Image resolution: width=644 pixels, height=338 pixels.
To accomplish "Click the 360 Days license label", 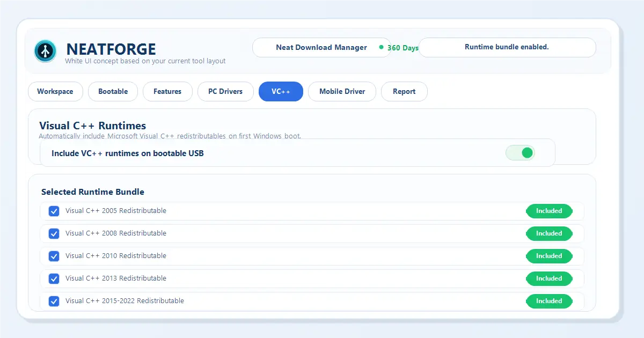I will (402, 48).
